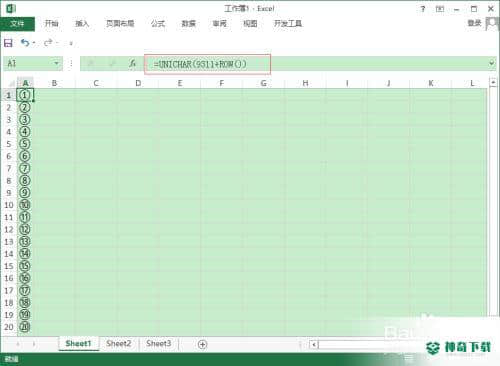Switch to Sheet3 tab
Image resolution: width=500 pixels, height=366 pixels.
159,344
